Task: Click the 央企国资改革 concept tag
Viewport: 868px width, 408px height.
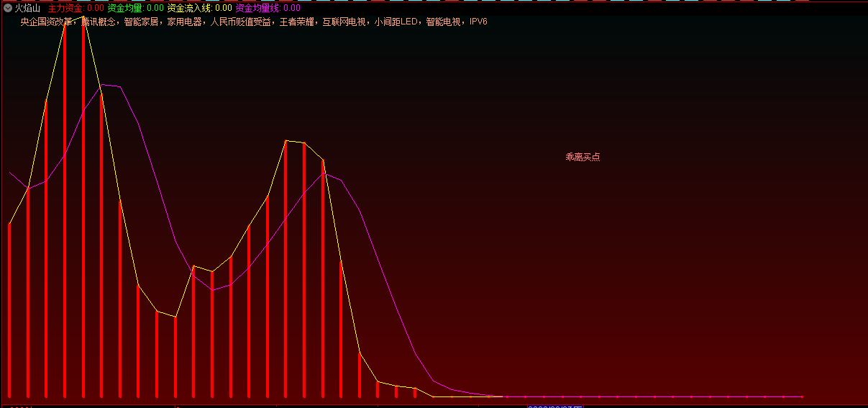Action: coord(46,22)
